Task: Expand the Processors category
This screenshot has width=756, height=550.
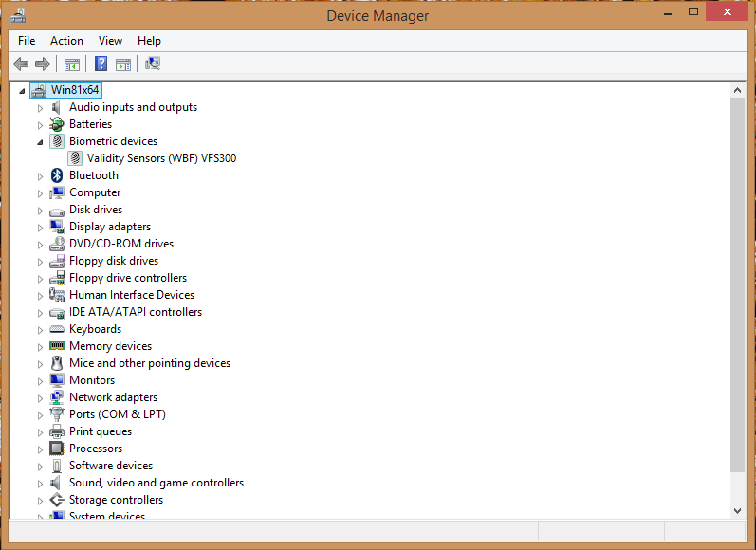Action: tap(40, 449)
